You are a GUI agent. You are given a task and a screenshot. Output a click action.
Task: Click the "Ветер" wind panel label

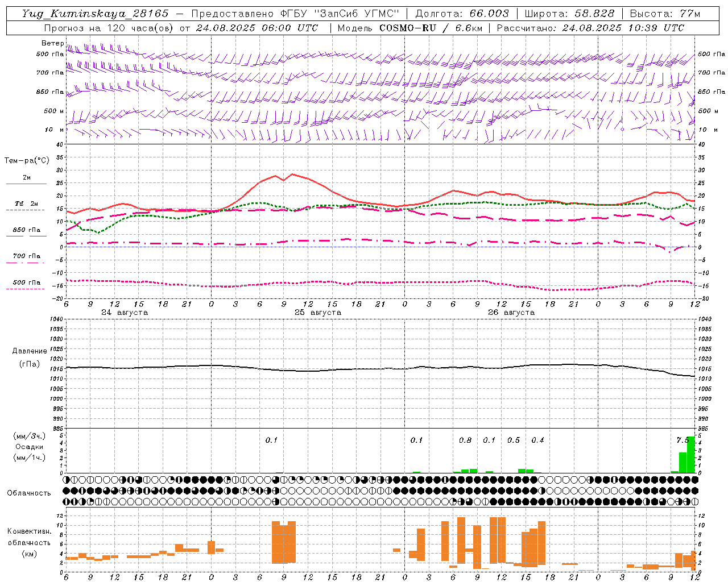coord(52,43)
